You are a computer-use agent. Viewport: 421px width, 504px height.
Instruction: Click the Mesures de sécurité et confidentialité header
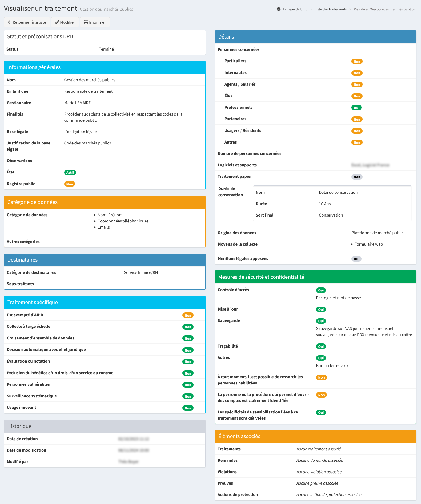tap(315, 277)
